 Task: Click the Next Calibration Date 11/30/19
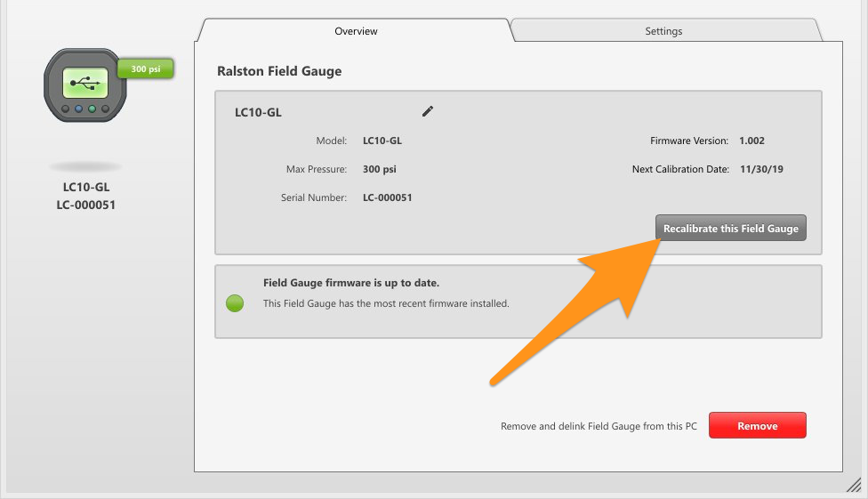pos(761,169)
